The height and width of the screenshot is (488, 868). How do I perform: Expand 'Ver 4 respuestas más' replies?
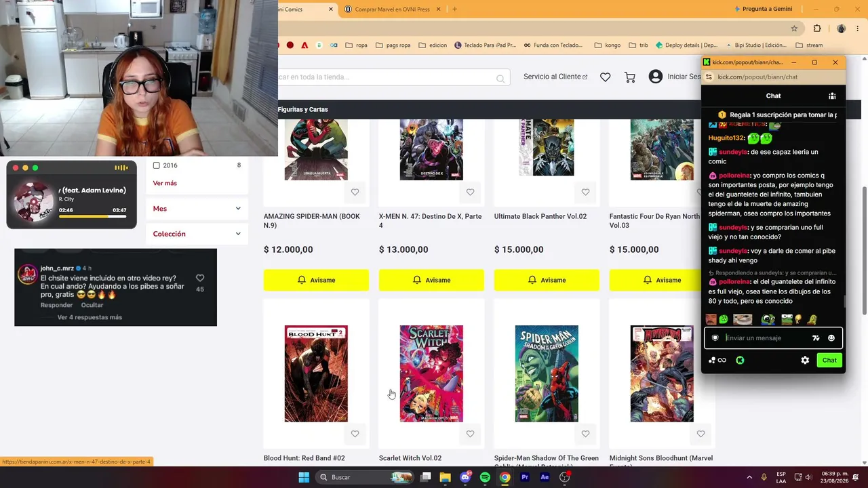tap(90, 317)
